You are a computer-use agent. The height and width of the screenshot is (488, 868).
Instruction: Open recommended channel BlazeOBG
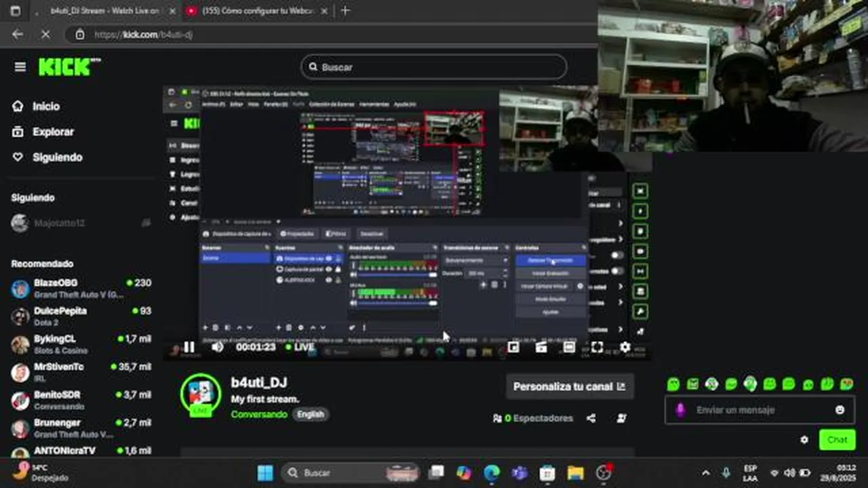[x=80, y=288]
